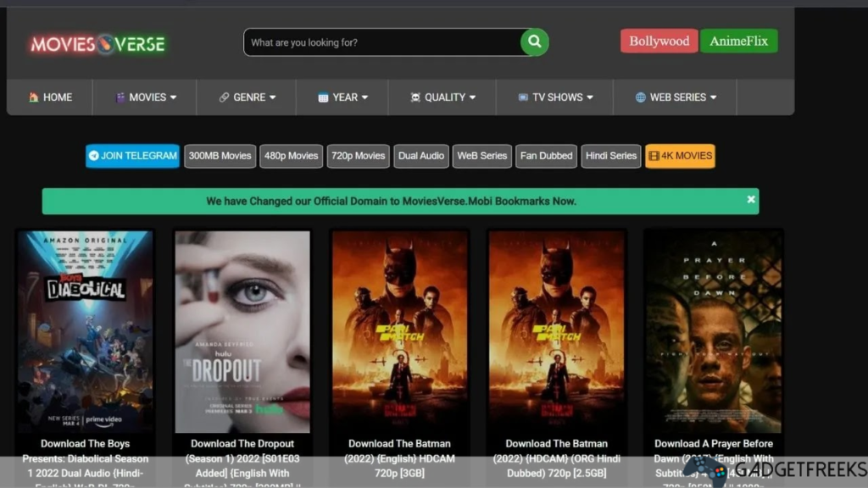Click the search input field

pyautogui.click(x=381, y=42)
